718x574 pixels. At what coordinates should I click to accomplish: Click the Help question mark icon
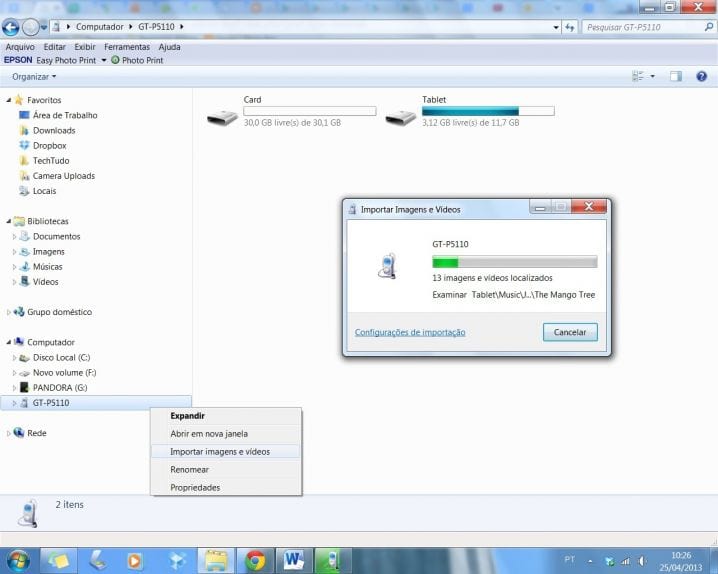point(701,76)
